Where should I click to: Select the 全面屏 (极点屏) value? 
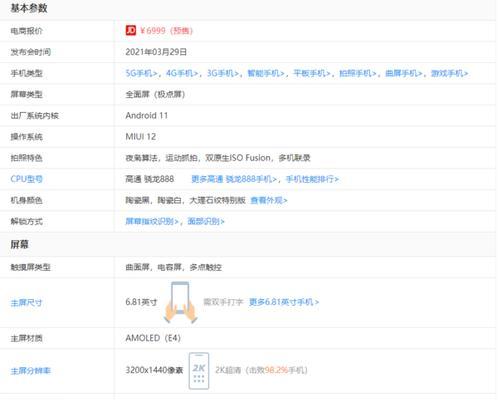click(x=155, y=94)
